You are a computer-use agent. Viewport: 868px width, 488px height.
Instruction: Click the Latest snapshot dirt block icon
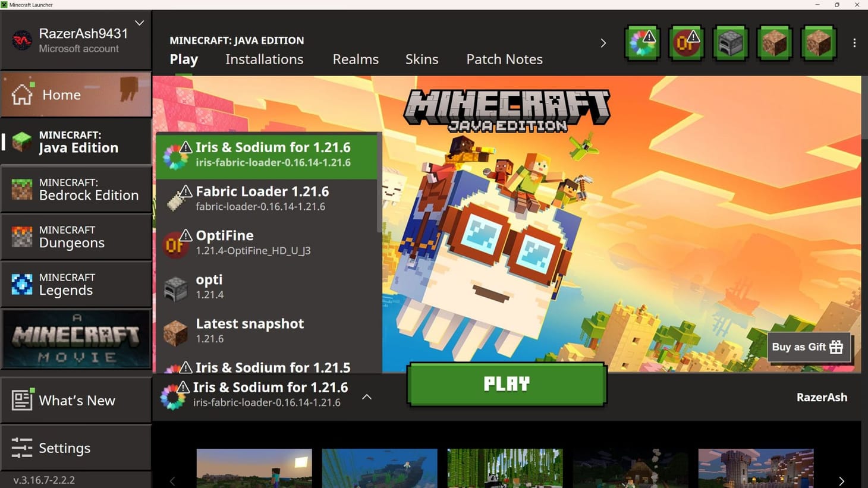[175, 331]
